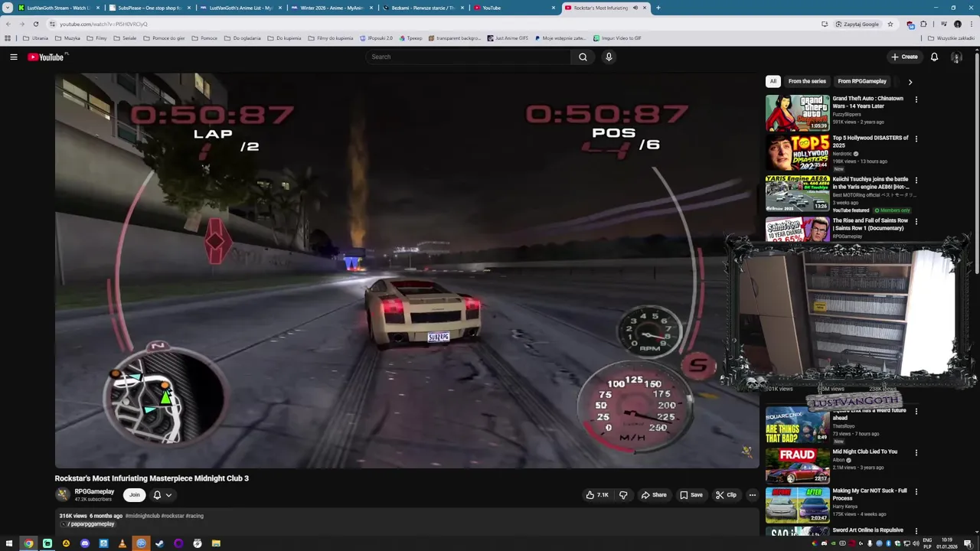Open options menu for Grand Theft Auto Chinatown Wars video
Viewport: 980px width, 551px height.
click(916, 99)
